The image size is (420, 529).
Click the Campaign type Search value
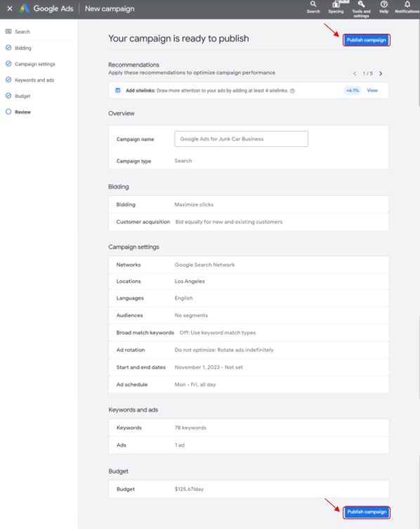tap(183, 161)
